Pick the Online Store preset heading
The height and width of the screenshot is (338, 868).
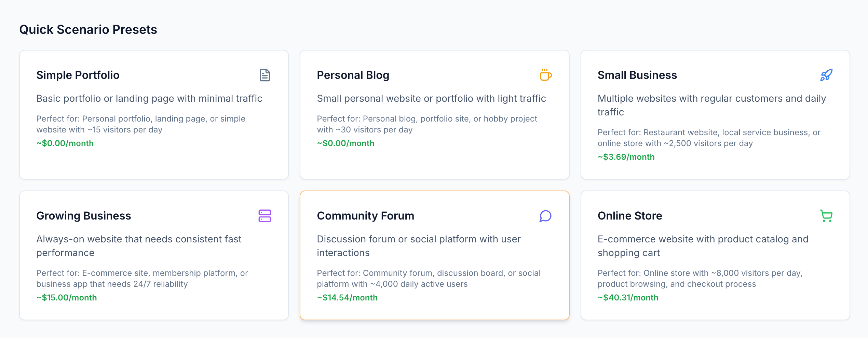tap(630, 216)
